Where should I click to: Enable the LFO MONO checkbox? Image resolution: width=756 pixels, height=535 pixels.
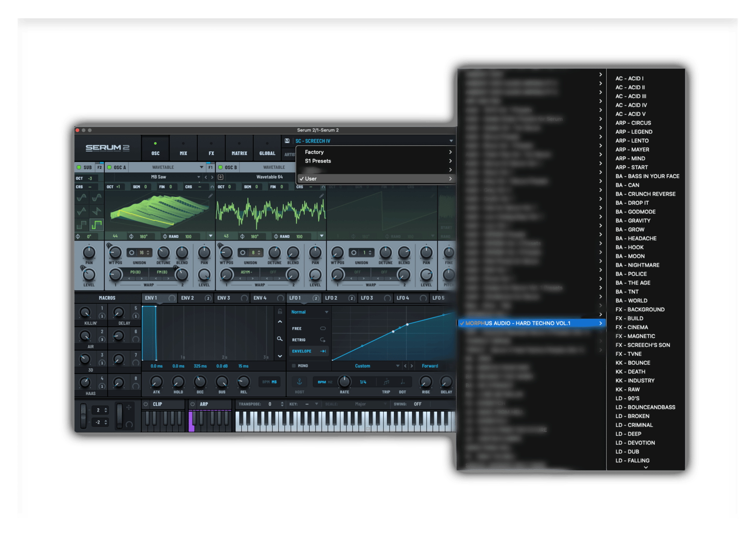coord(294,366)
